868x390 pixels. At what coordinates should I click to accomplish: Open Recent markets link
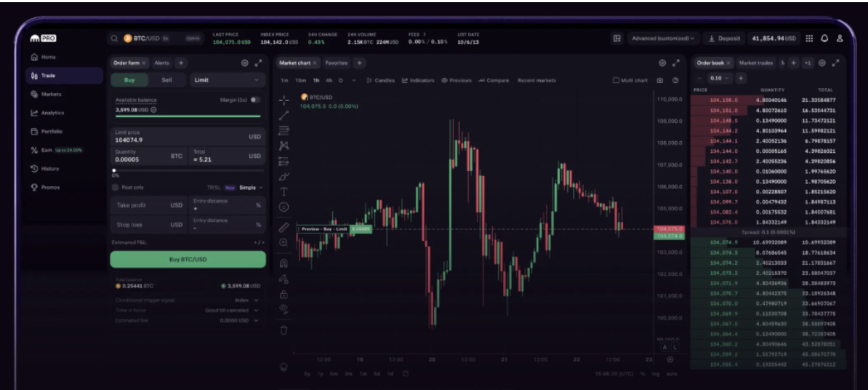(x=537, y=80)
